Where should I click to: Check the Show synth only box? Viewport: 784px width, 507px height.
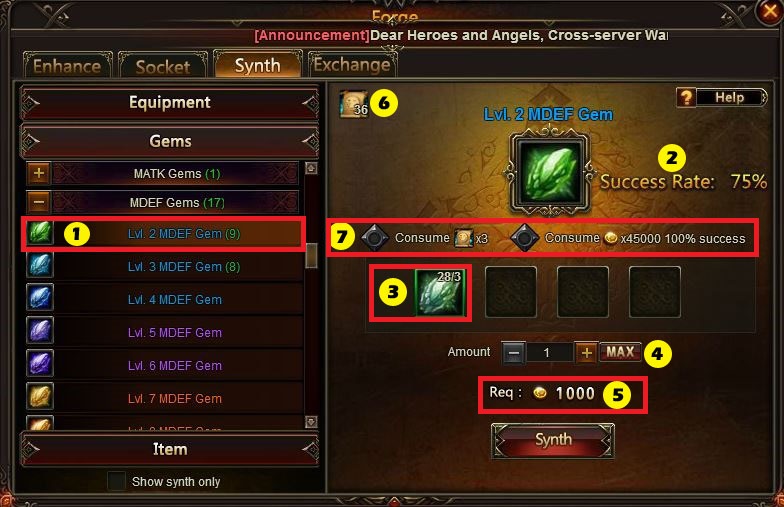(x=116, y=481)
